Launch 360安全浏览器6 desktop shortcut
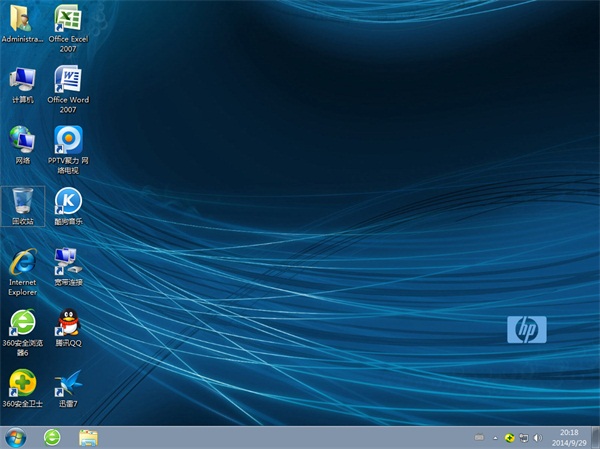Screen dimensions: 600x449 click(22, 323)
